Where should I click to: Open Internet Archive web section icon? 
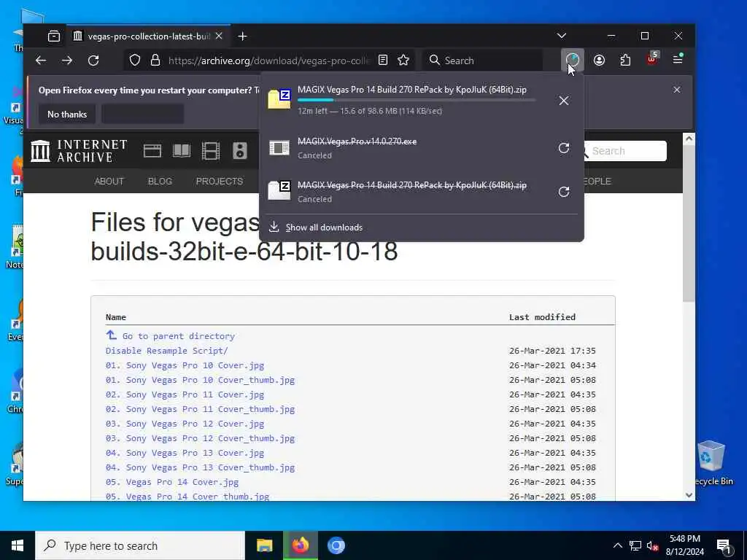point(152,151)
